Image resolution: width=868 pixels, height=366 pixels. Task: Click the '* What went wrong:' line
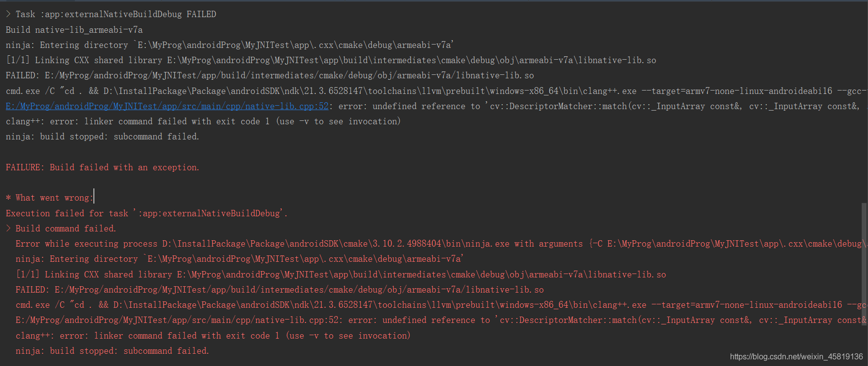(49, 198)
